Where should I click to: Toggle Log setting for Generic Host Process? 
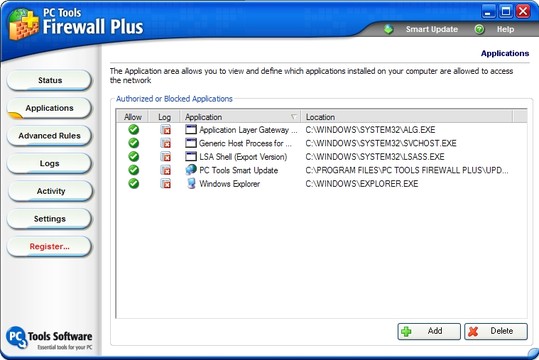[x=165, y=143]
